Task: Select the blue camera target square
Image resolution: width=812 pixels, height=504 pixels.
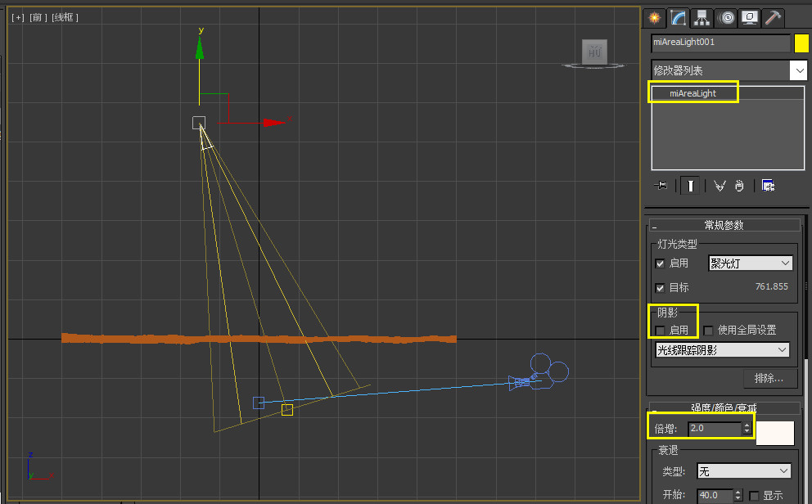Action: point(259,403)
